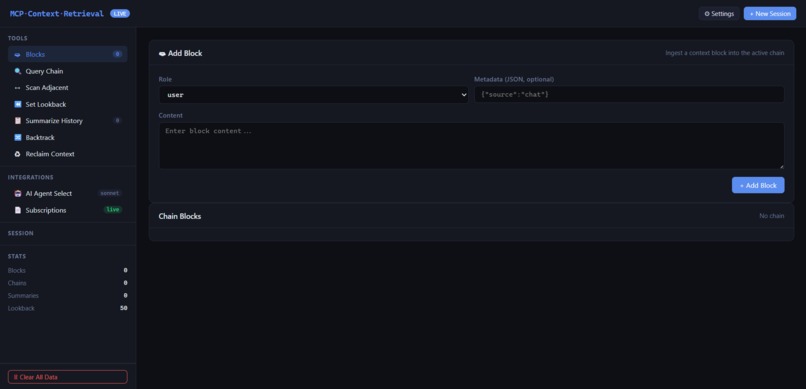Click the Subscriptions document icon

17,210
